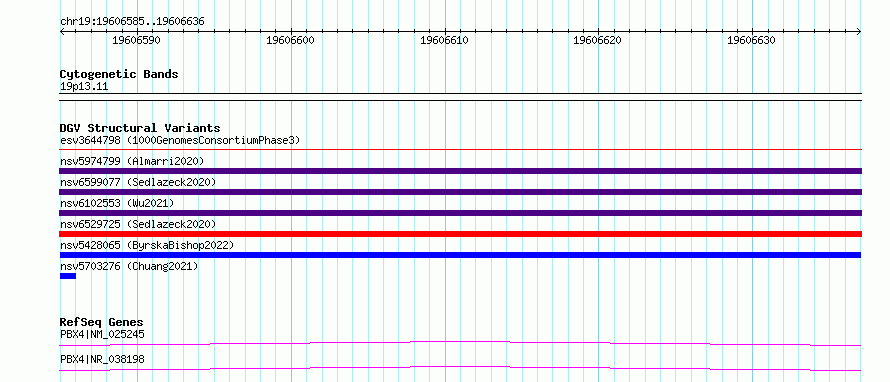Open variant nsv6599077 Sedlazeck2020 label
This screenshot has width=890, height=382.
(x=138, y=182)
